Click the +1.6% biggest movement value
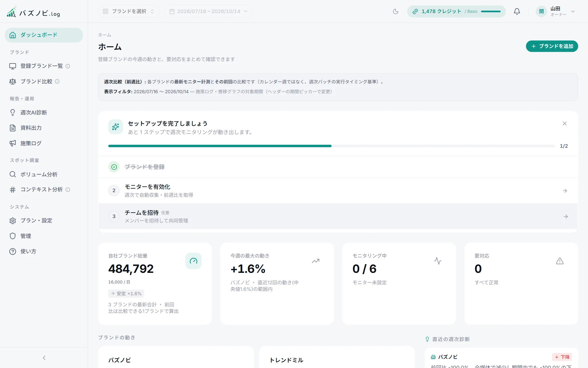 pos(248,269)
